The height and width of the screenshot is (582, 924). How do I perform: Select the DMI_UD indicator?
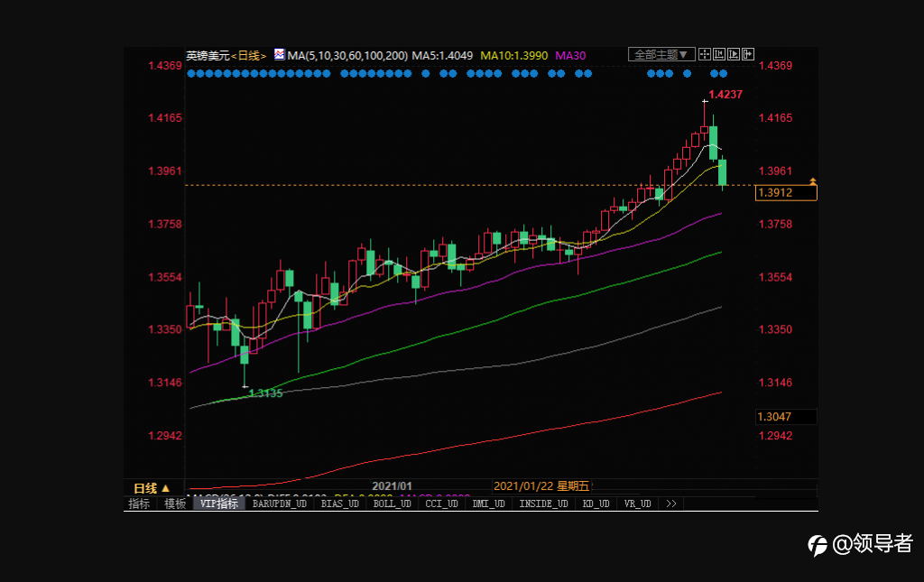488,503
